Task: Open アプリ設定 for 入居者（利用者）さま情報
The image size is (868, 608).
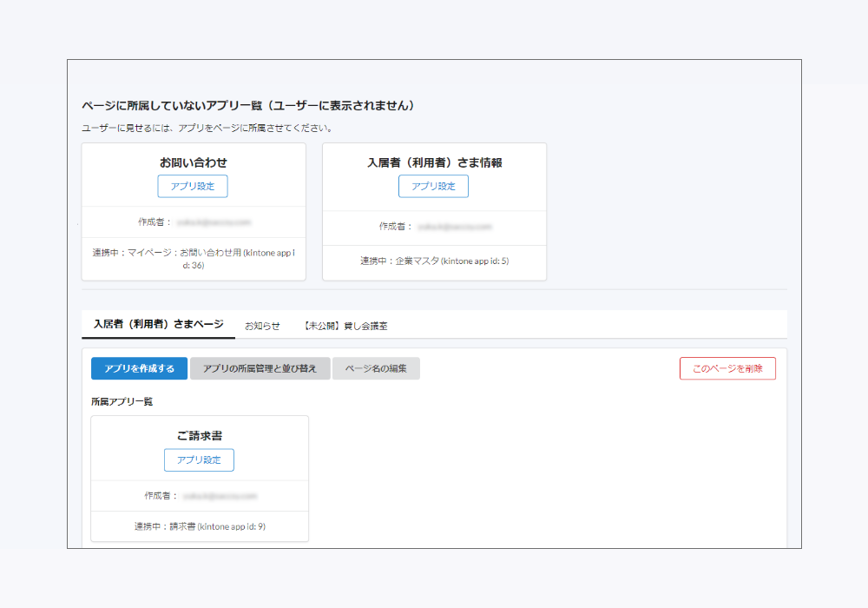Action: (433, 186)
